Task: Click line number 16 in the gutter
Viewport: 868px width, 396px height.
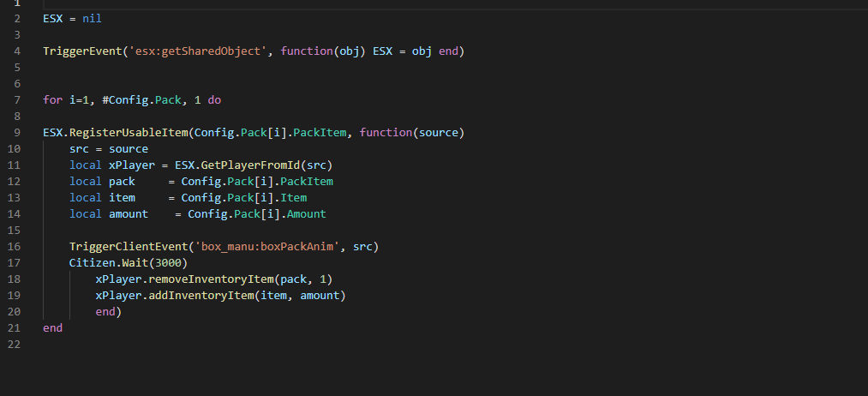Action: tap(14, 247)
